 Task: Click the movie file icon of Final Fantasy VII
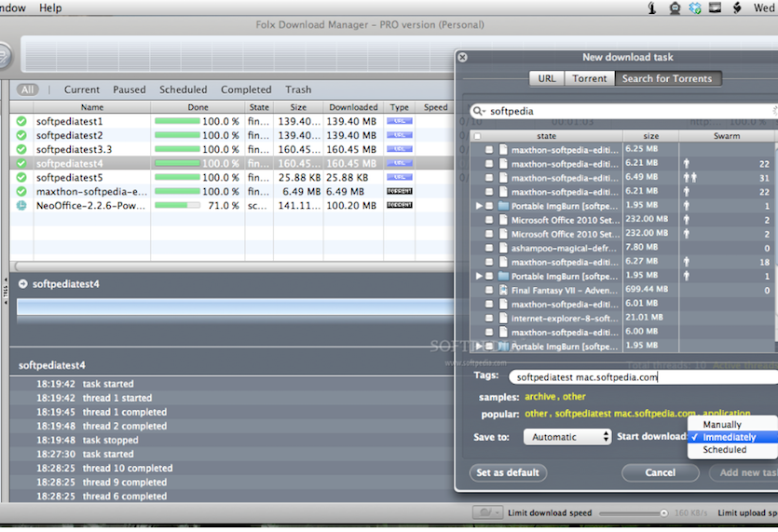[503, 290]
